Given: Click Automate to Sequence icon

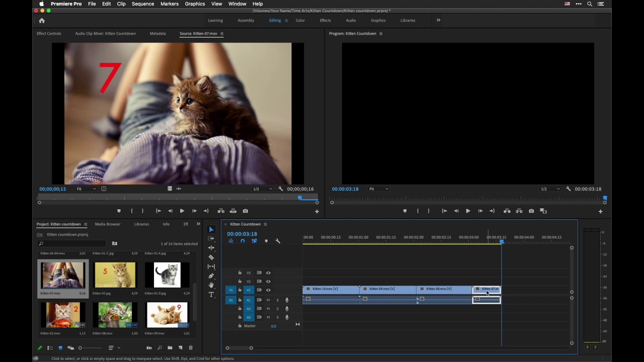Looking at the screenshot, I should point(149,347).
